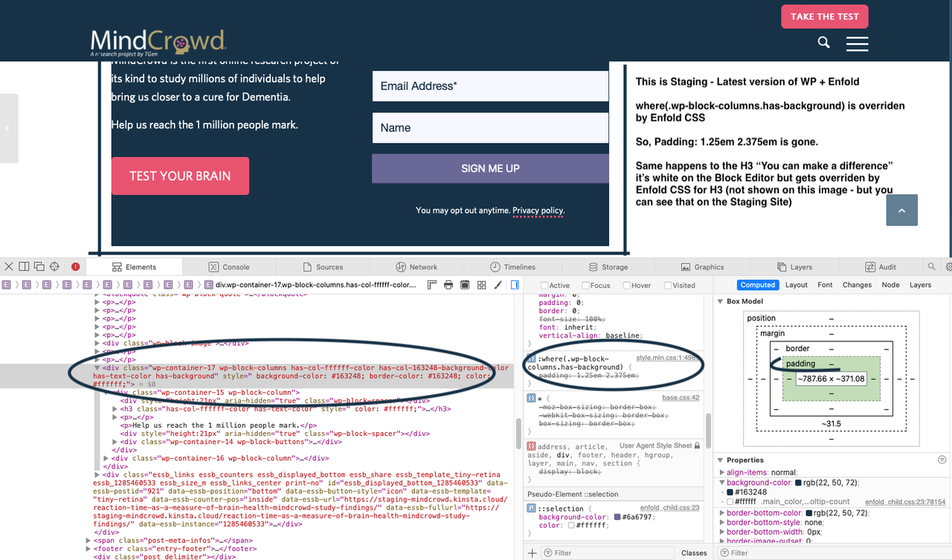Screen dimensions: 952x560
Task: Switch to the Sources tab
Action: pyautogui.click(x=323, y=267)
